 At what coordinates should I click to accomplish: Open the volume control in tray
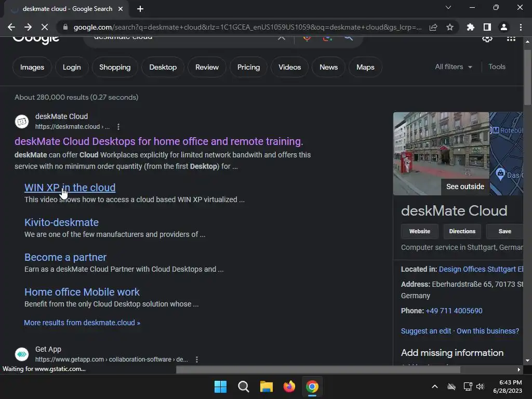coord(480,387)
